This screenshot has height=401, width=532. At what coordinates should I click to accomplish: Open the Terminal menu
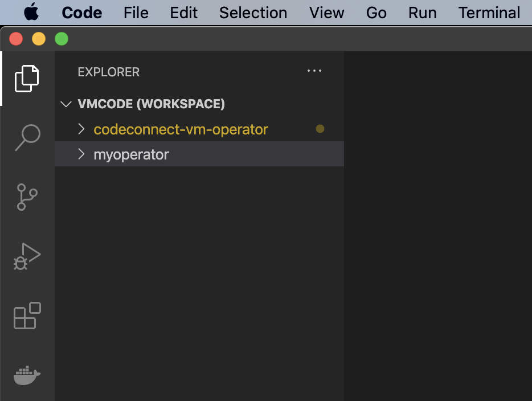[489, 13]
